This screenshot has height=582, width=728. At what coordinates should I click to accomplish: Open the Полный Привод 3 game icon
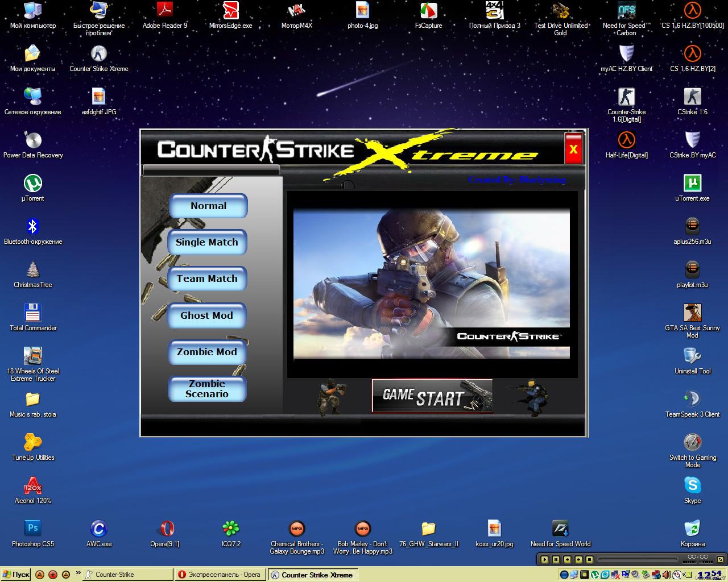(x=495, y=15)
